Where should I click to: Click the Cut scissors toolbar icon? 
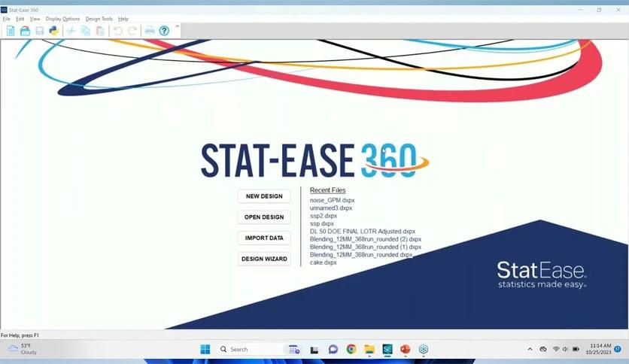[x=71, y=31]
